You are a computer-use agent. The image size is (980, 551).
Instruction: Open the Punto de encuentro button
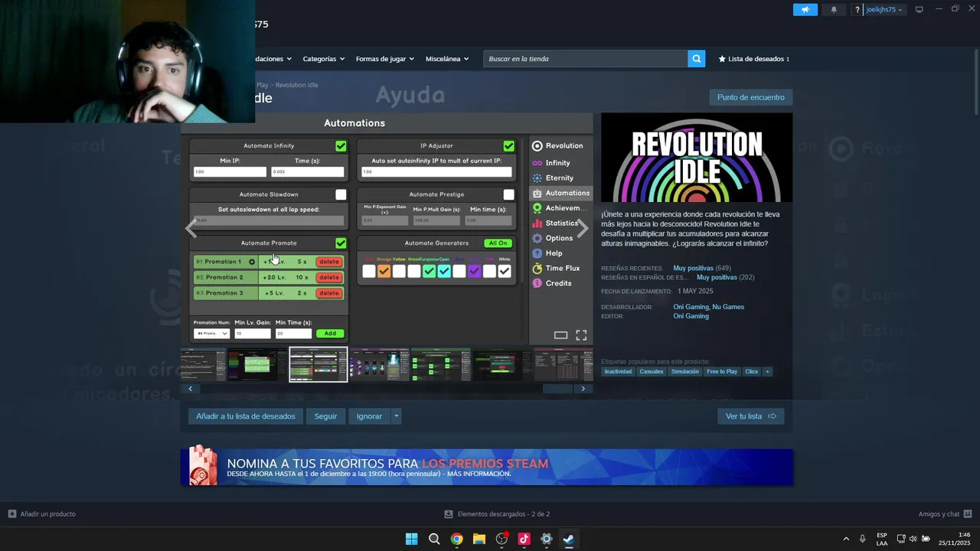(750, 97)
